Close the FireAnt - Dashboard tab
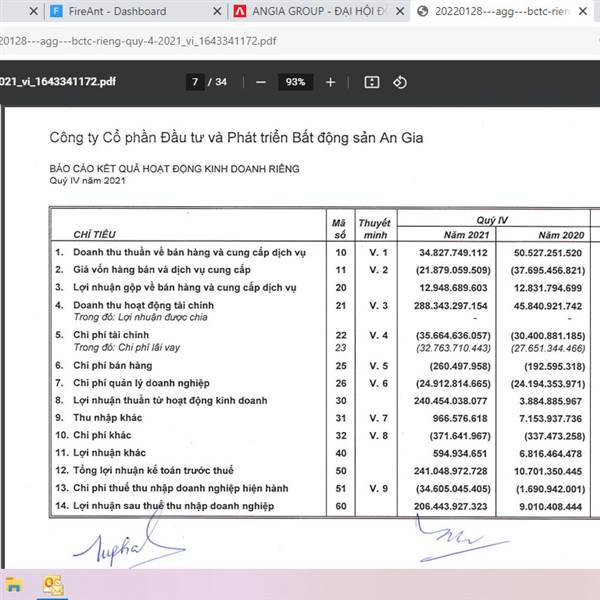Viewport: 600px width, 600px height. [x=217, y=11]
